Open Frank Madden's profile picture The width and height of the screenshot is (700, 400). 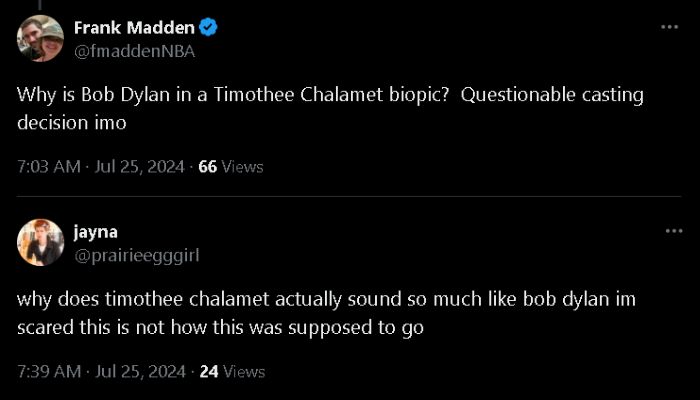pos(40,38)
